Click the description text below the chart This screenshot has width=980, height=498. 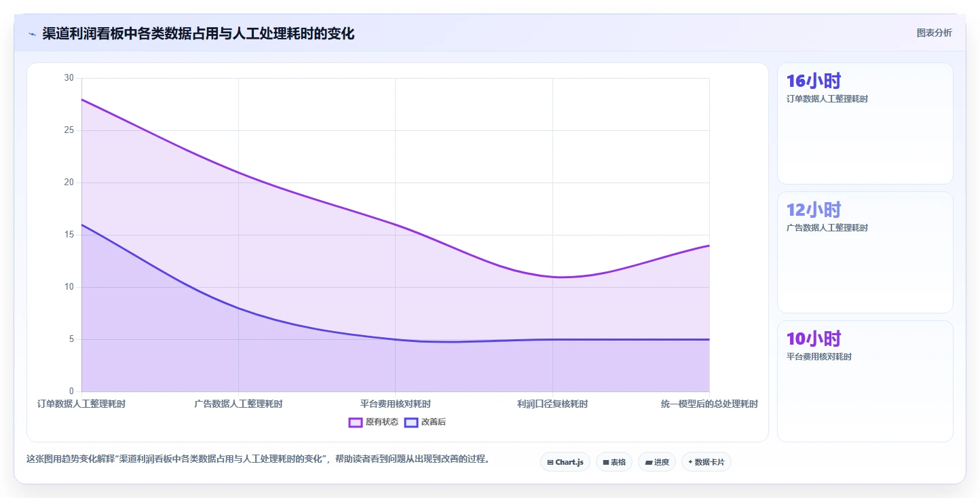point(258,459)
